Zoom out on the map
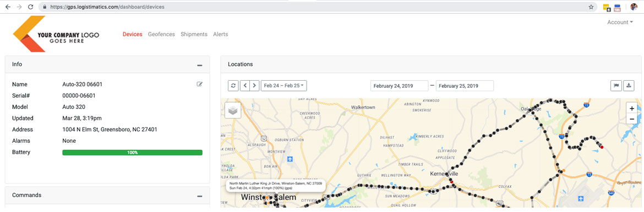 tap(631, 119)
